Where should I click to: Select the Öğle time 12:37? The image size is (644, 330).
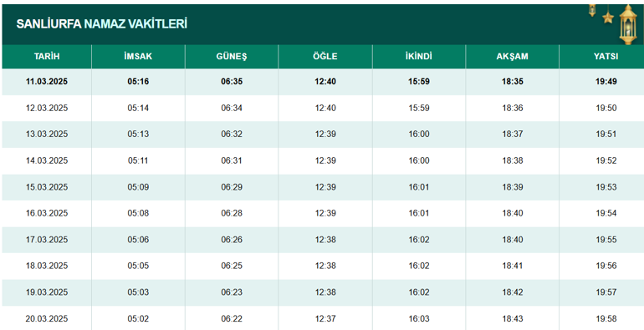(x=325, y=318)
